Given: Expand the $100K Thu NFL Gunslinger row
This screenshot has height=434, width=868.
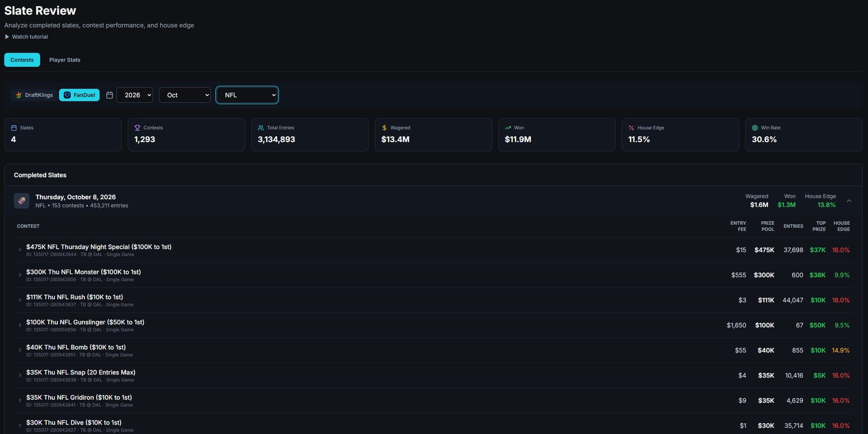Looking at the screenshot, I should pyautogui.click(x=20, y=325).
